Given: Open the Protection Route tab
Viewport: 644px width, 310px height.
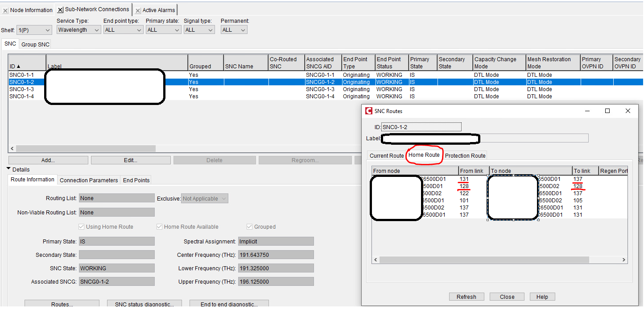Looking at the screenshot, I should coord(465,156).
